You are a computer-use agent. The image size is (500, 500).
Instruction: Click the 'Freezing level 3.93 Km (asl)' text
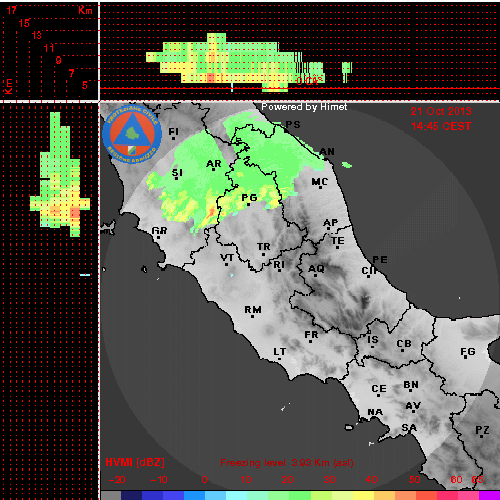(287, 463)
